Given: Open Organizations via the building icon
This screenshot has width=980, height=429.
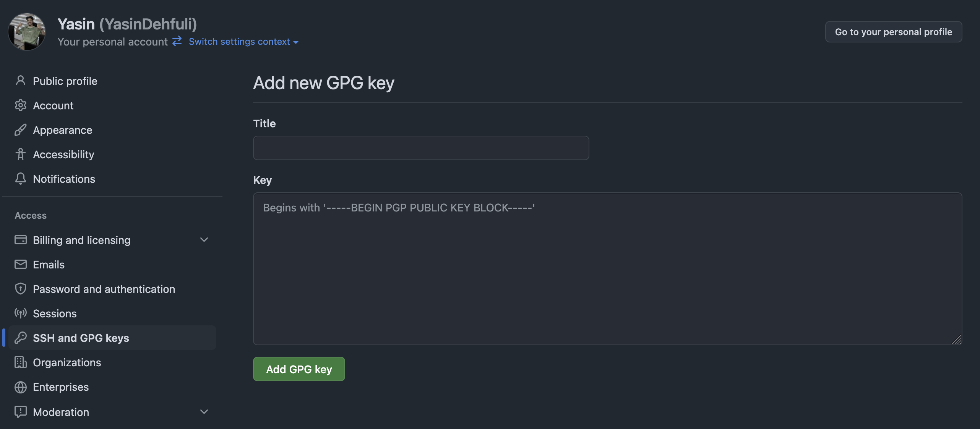Looking at the screenshot, I should point(21,362).
